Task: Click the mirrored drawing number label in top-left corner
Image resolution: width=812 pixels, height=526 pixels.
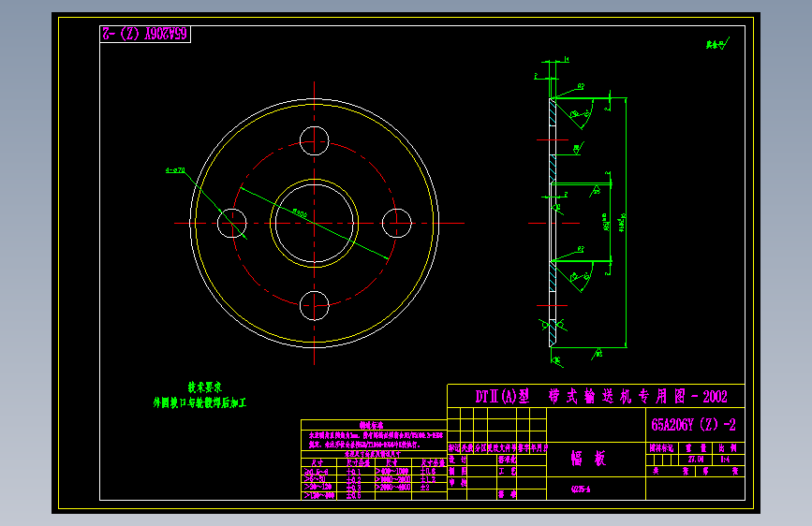Action: (x=145, y=34)
